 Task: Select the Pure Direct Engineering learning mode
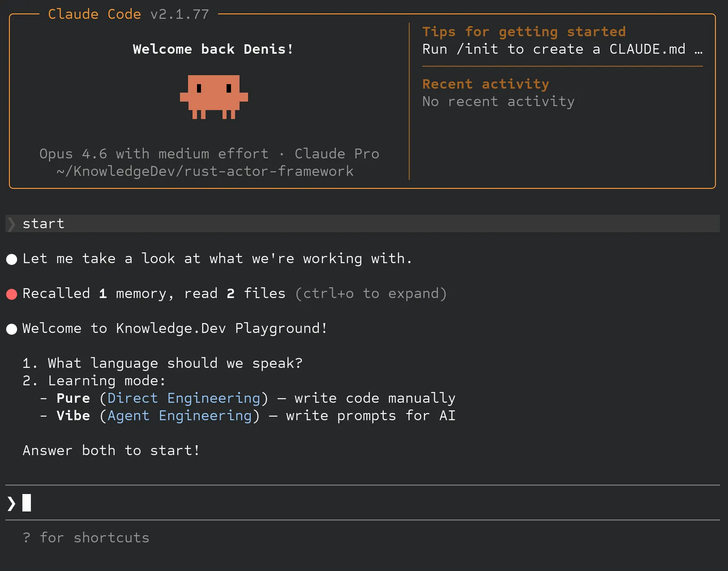coord(73,398)
